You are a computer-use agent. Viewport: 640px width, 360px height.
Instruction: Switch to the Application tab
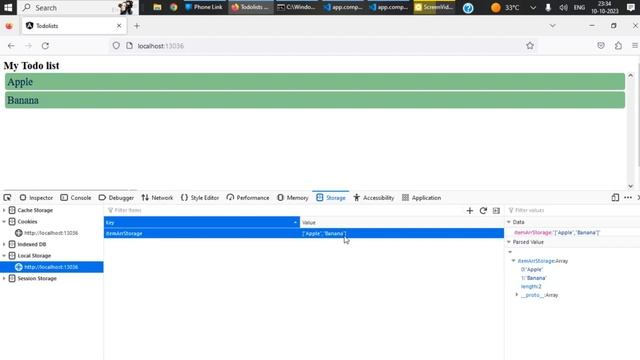tap(421, 198)
